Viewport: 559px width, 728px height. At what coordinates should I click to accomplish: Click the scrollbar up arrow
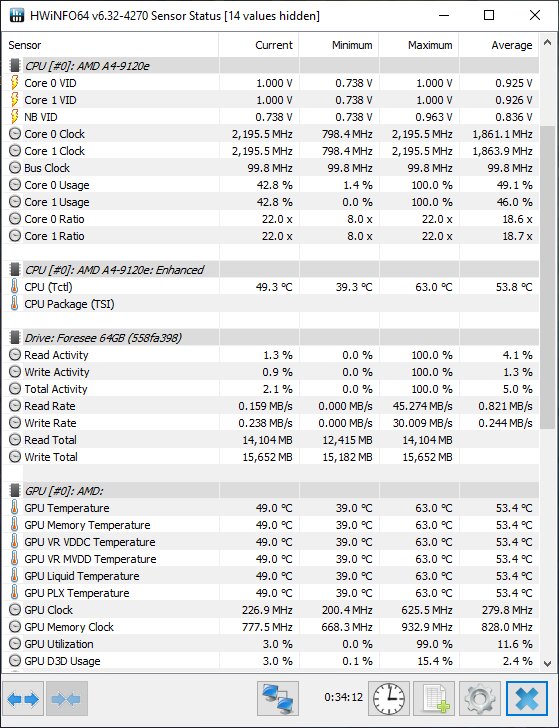pyautogui.click(x=547, y=42)
